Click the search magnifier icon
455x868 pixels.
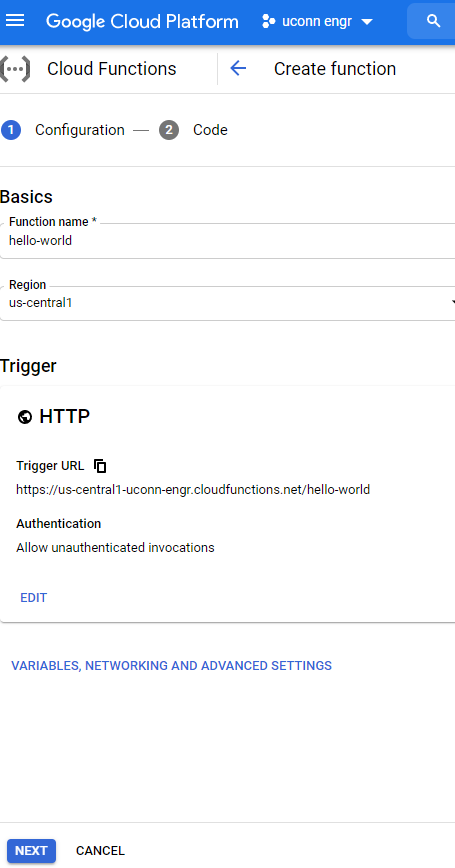(434, 21)
